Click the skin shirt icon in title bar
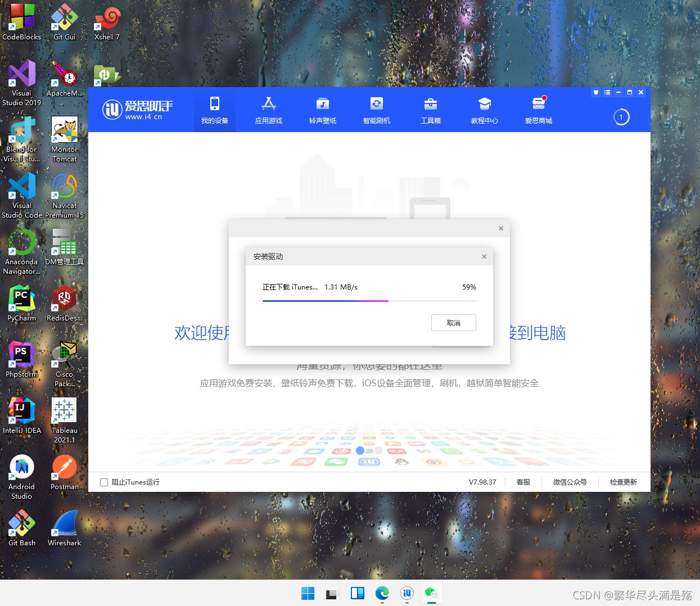Screen dimensions: 700x606 [596, 92]
